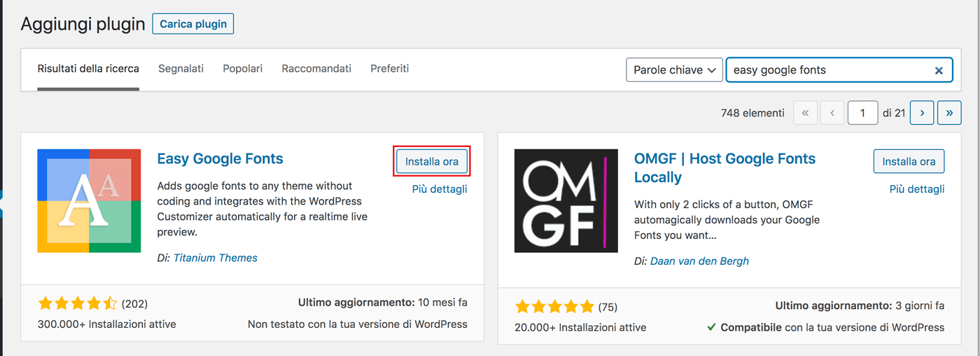Viewport: 980px width, 356px height.
Task: Click the 748 elementi count text
Action: coord(752,113)
